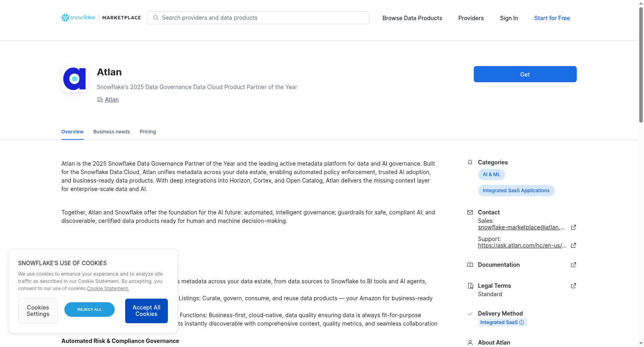
Task: Click the Contact envelope icon
Action: click(x=470, y=212)
